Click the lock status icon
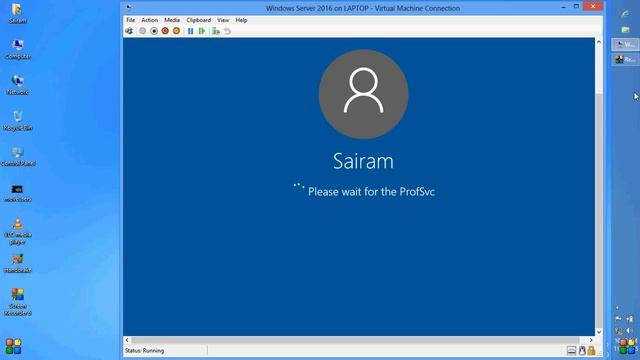The width and height of the screenshot is (640, 360). pos(591,350)
